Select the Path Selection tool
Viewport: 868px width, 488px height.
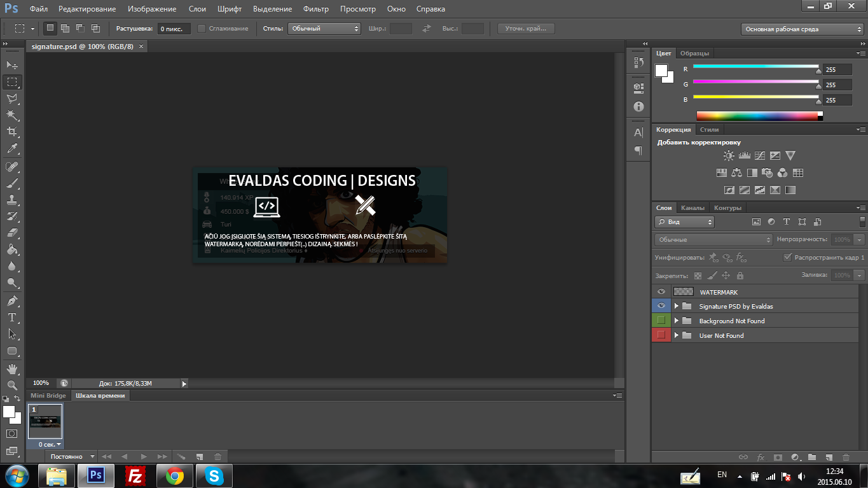click(12, 334)
